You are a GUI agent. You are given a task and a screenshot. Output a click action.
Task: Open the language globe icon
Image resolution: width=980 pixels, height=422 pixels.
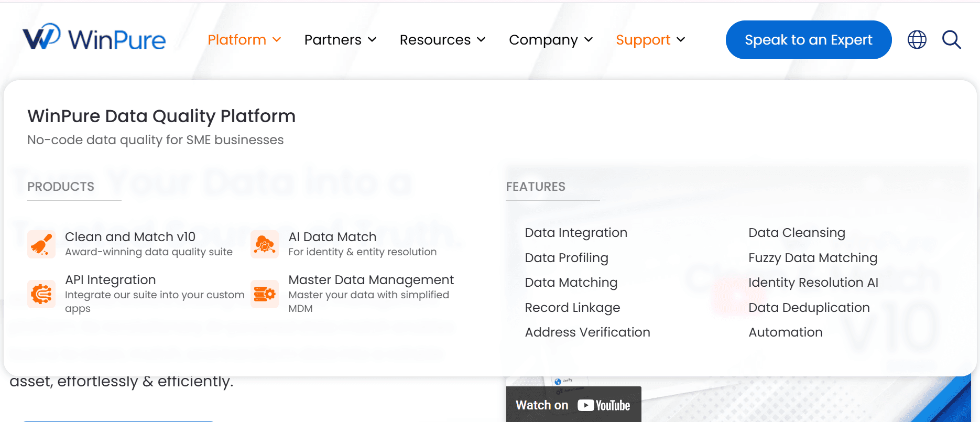click(917, 40)
